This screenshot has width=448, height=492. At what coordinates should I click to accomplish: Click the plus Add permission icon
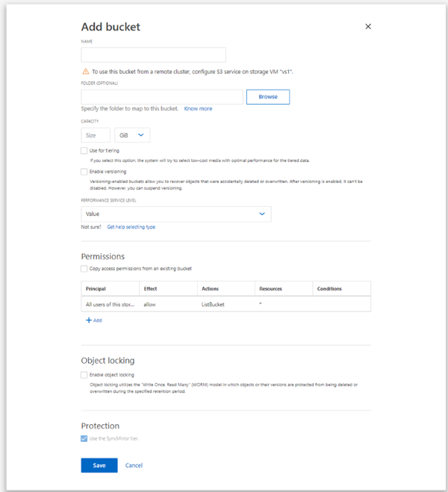[89, 320]
